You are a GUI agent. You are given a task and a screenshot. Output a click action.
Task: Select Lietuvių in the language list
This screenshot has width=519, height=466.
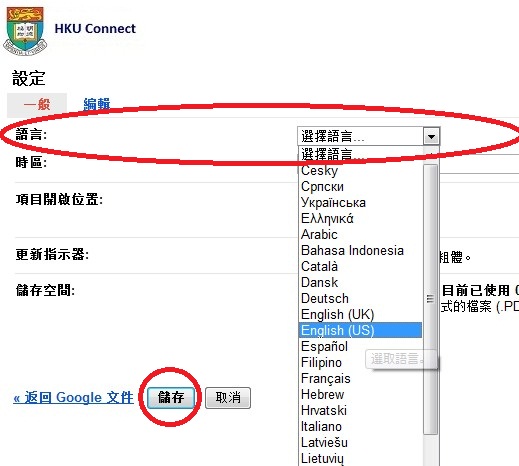pos(360,458)
